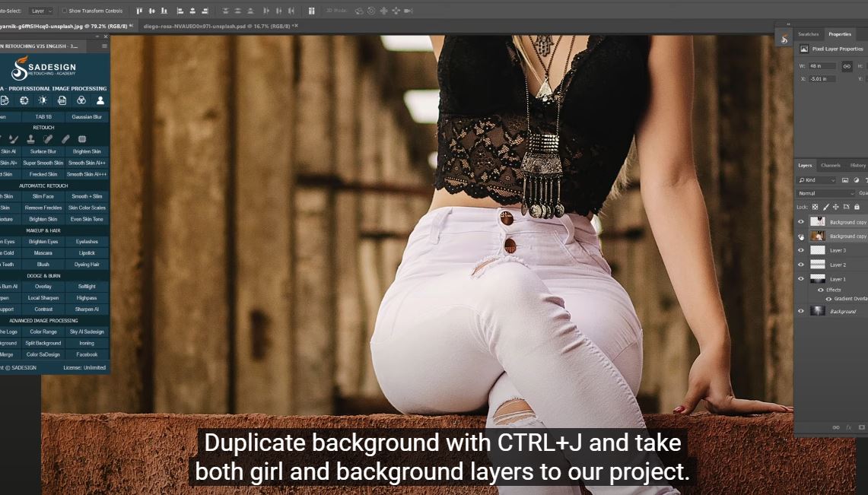Select the patch grid icon under Retouch
Screen dimensions: 868x495
[82, 139]
